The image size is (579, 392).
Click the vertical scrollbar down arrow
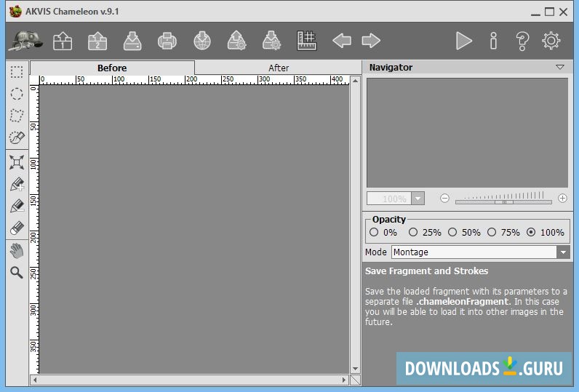point(355,369)
